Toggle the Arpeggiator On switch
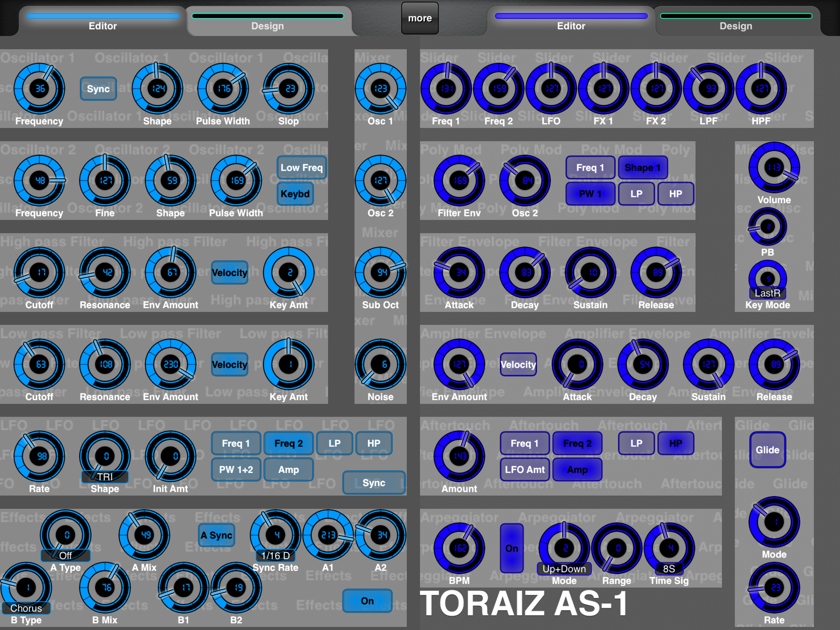This screenshot has height=630, width=840. (512, 548)
